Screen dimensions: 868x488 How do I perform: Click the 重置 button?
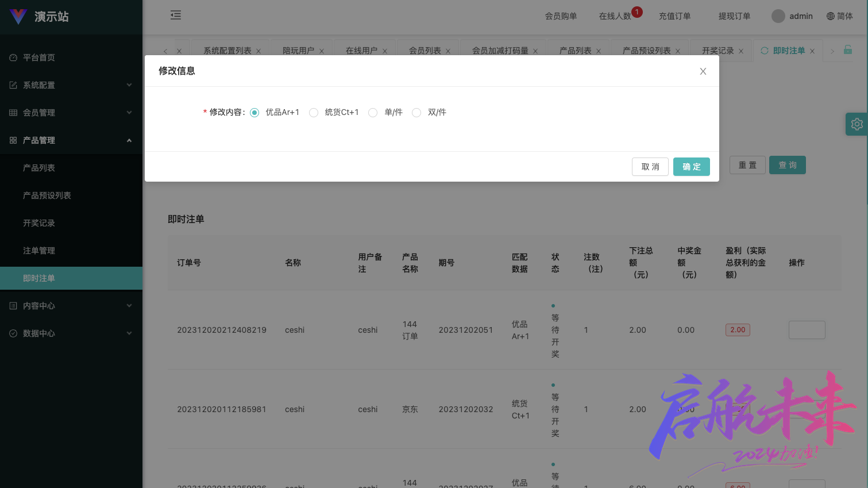[747, 165]
